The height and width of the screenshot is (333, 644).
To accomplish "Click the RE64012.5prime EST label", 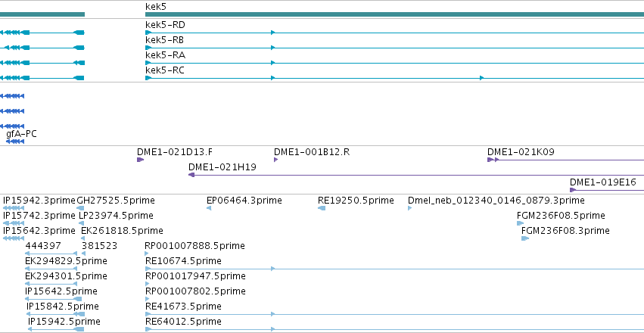I will (x=184, y=322).
